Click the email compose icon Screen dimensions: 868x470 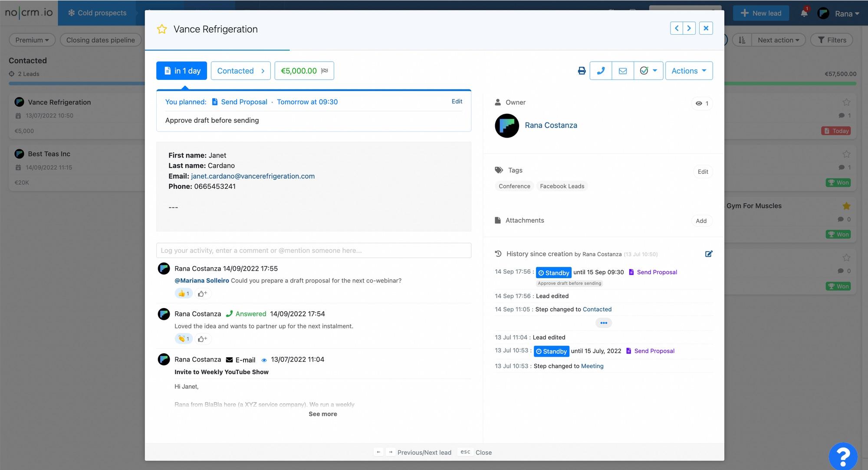(623, 70)
